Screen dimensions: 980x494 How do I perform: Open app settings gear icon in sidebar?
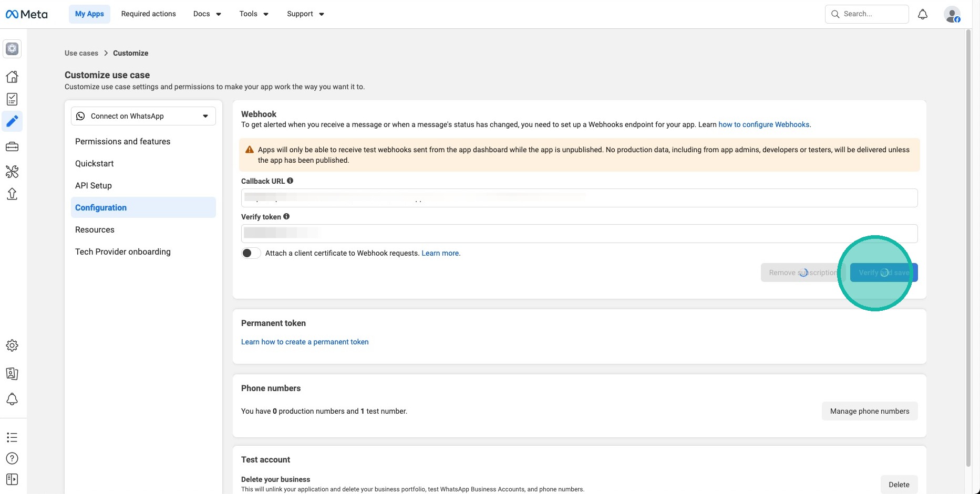(12, 345)
